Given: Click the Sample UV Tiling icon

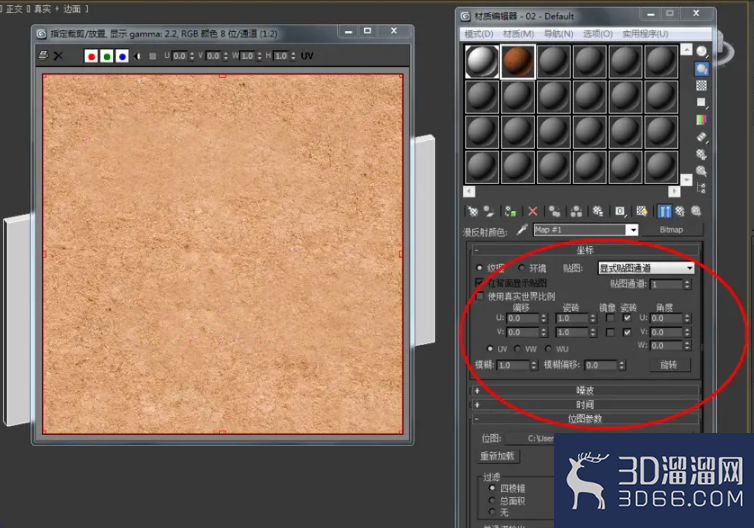Looking at the screenshot, I should click(702, 102).
